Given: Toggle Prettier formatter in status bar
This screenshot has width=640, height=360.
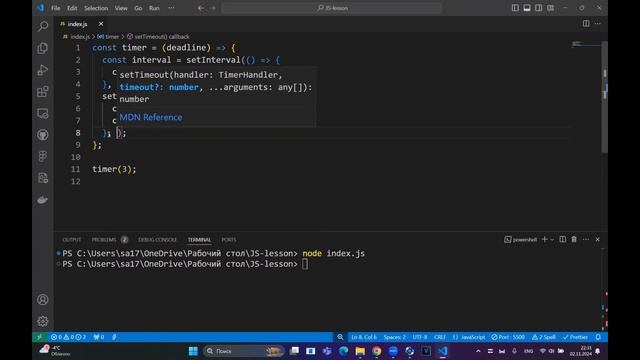Looking at the screenshot, I should point(575,337).
